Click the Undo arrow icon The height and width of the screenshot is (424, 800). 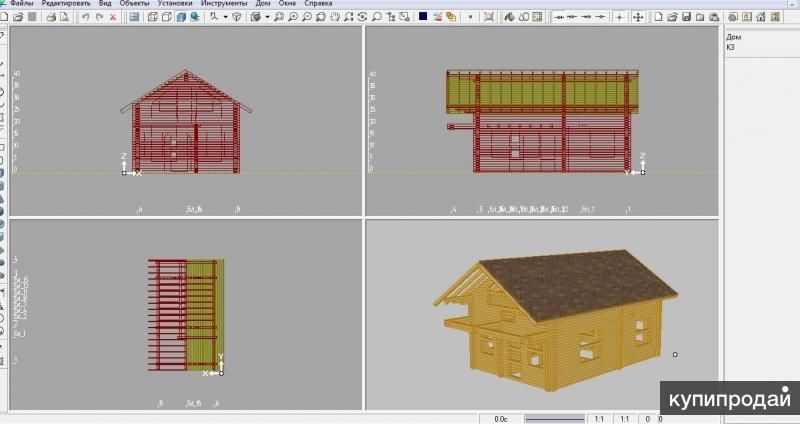tap(85, 17)
